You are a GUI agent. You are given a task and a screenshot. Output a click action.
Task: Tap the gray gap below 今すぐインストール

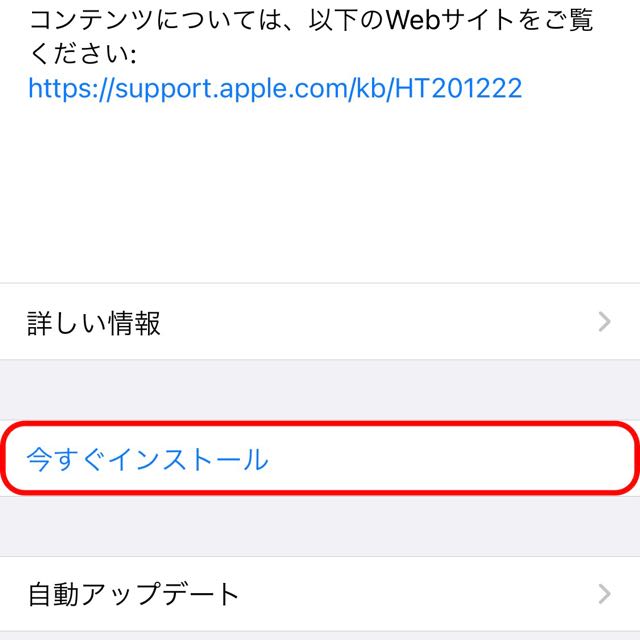coord(320,527)
